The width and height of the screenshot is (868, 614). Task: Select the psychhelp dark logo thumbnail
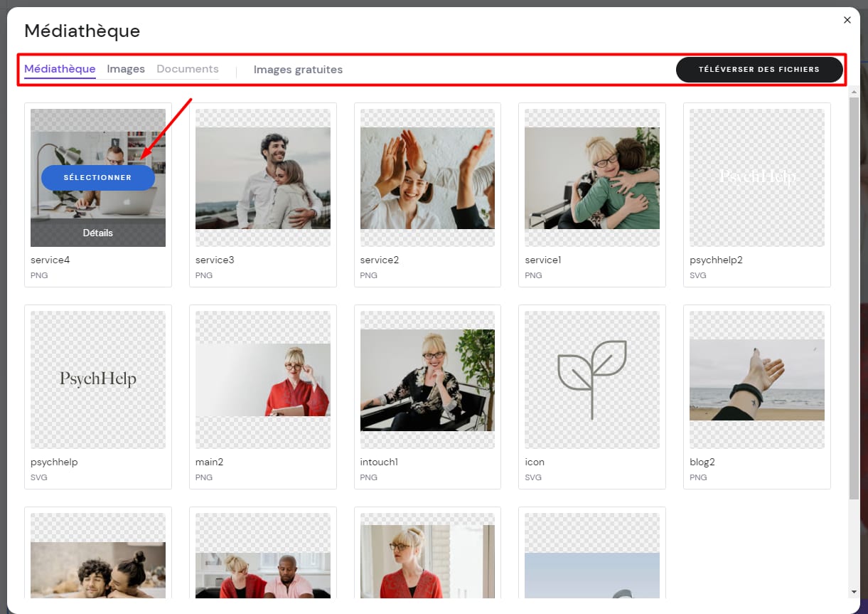pos(98,380)
